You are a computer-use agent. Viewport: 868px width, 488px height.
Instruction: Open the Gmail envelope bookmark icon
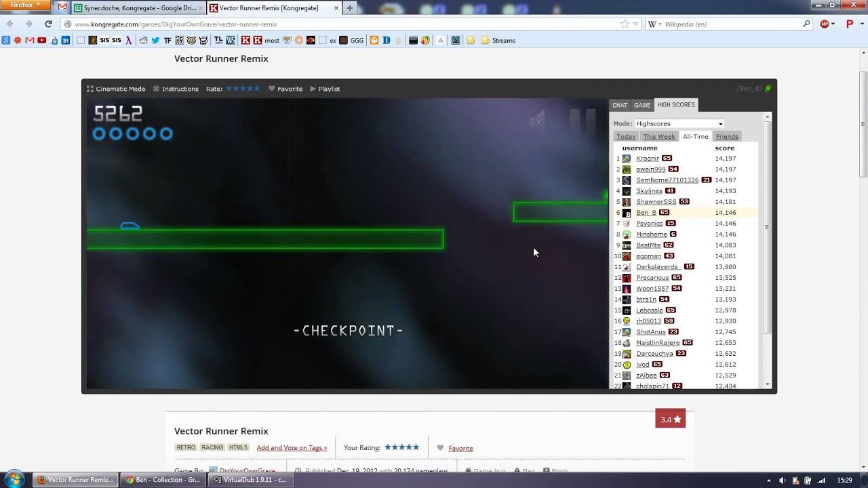tap(29, 41)
